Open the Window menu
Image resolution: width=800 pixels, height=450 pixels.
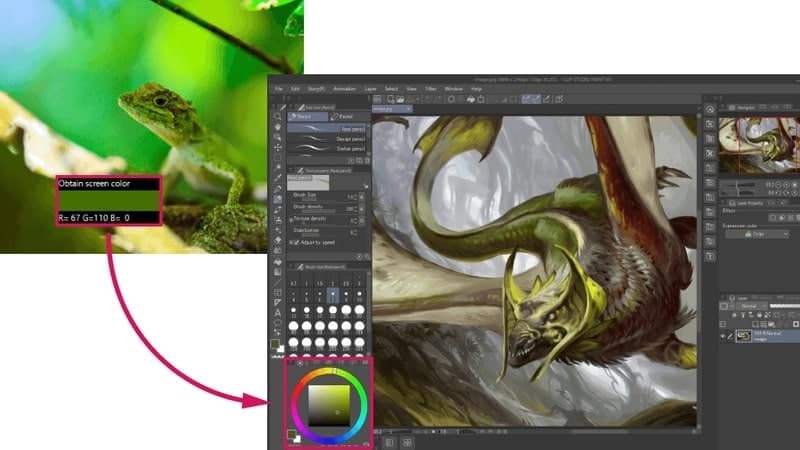tap(454, 89)
